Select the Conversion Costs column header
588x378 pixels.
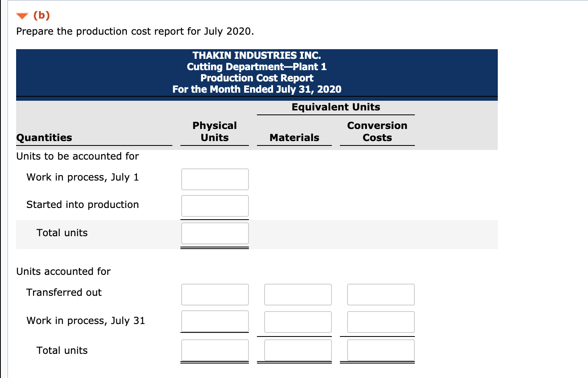pos(377,131)
